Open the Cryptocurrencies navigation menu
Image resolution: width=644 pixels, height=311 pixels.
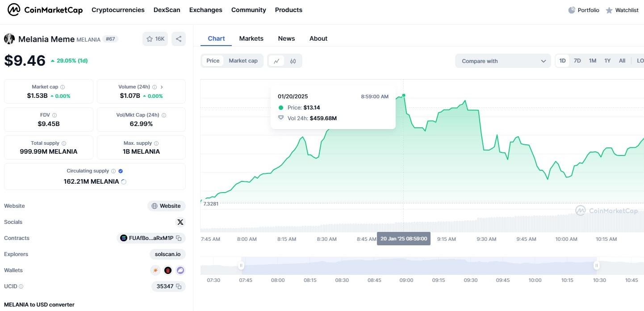[118, 10]
